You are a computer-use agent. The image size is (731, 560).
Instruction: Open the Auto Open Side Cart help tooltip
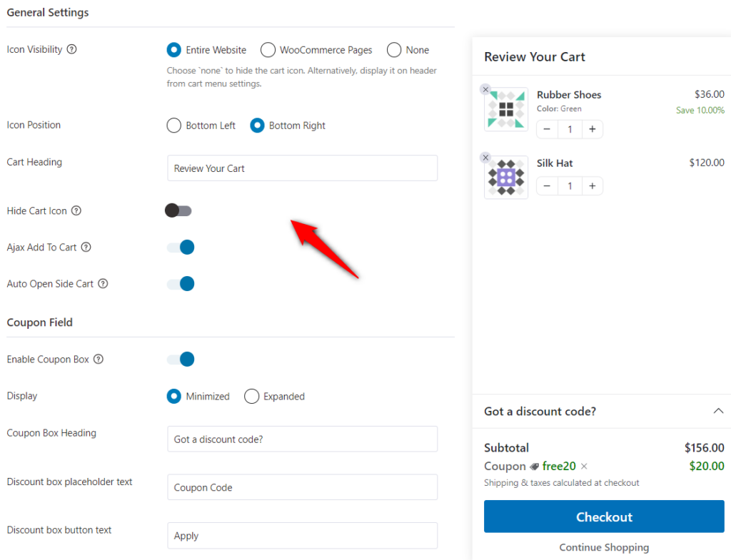(103, 283)
